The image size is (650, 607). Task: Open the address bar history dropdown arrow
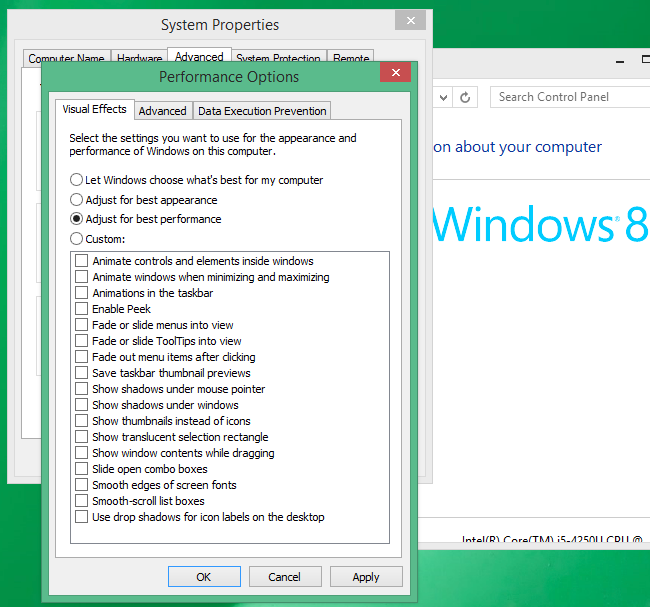pyautogui.click(x=443, y=97)
